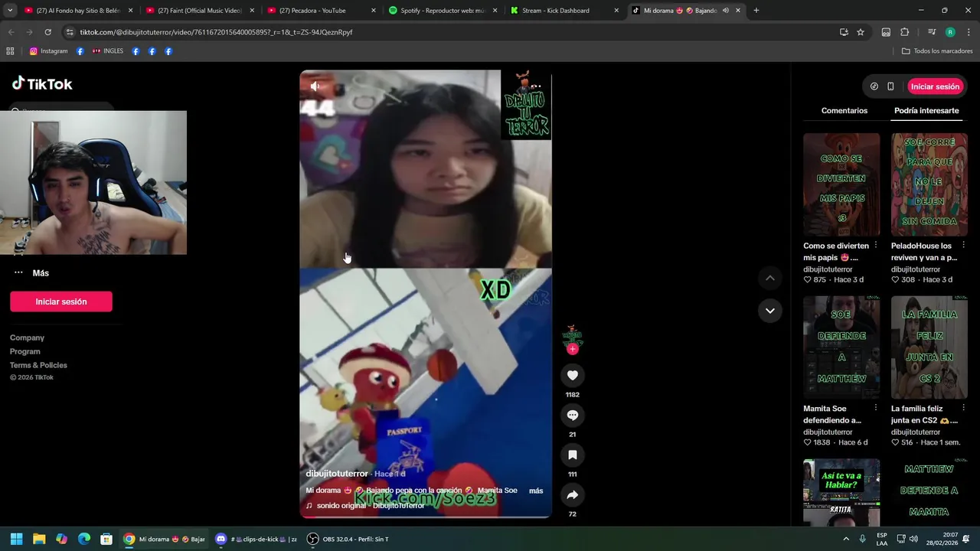Viewport: 980px width, 551px height.
Task: Open the Company footer link
Action: pyautogui.click(x=27, y=337)
